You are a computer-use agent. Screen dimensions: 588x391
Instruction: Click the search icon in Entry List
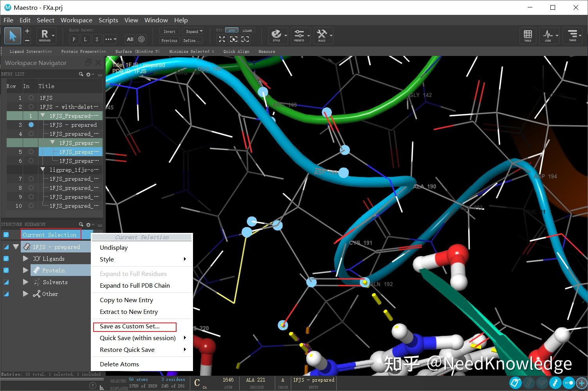pos(81,74)
